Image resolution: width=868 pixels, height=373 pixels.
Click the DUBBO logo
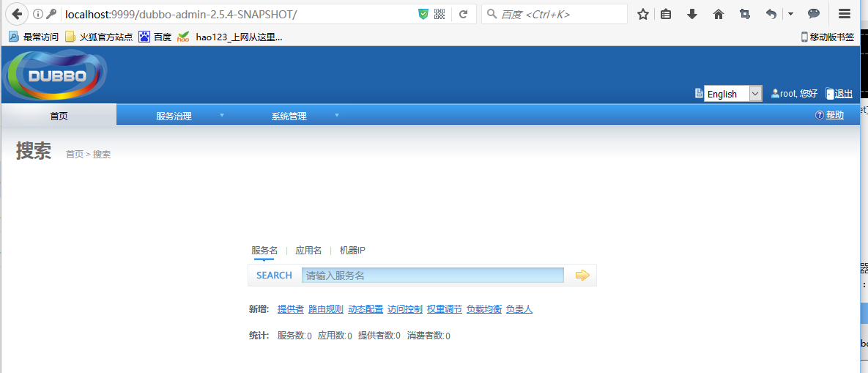[x=56, y=75]
